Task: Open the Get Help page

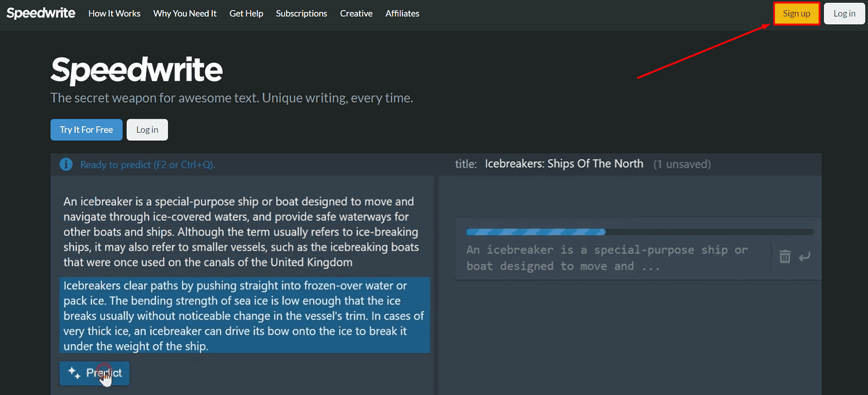Action: click(x=246, y=13)
